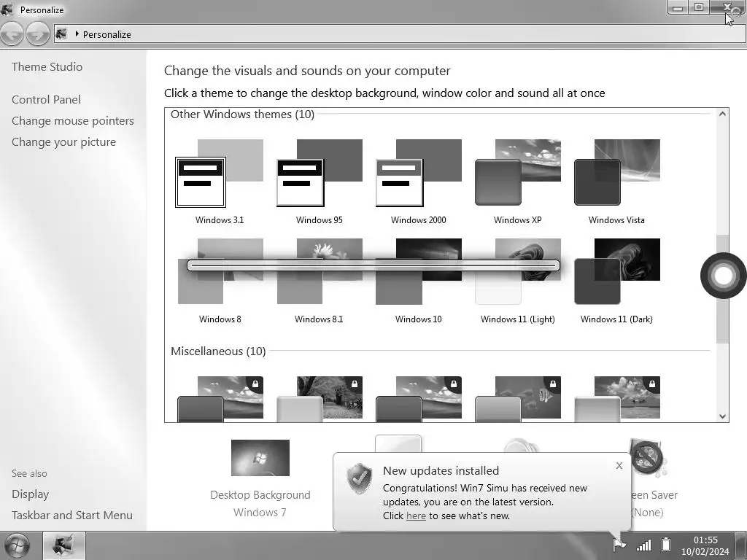Click the circular ring overlay button

tap(723, 276)
